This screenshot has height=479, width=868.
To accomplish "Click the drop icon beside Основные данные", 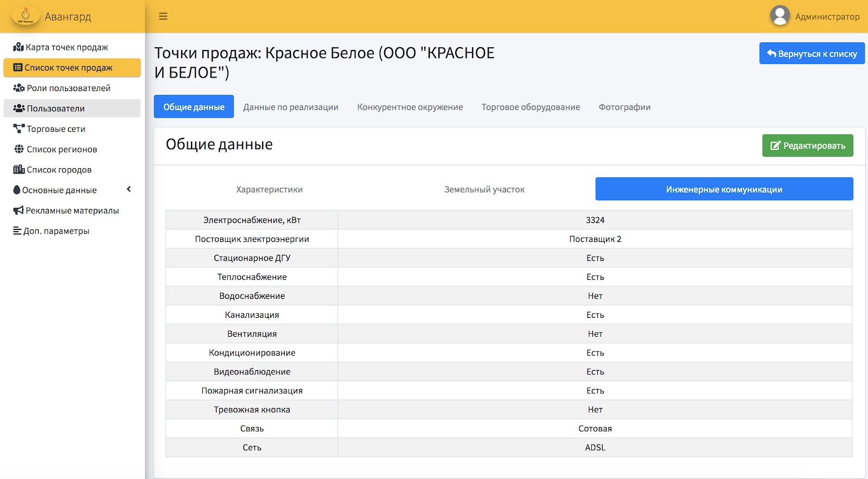I will [17, 190].
